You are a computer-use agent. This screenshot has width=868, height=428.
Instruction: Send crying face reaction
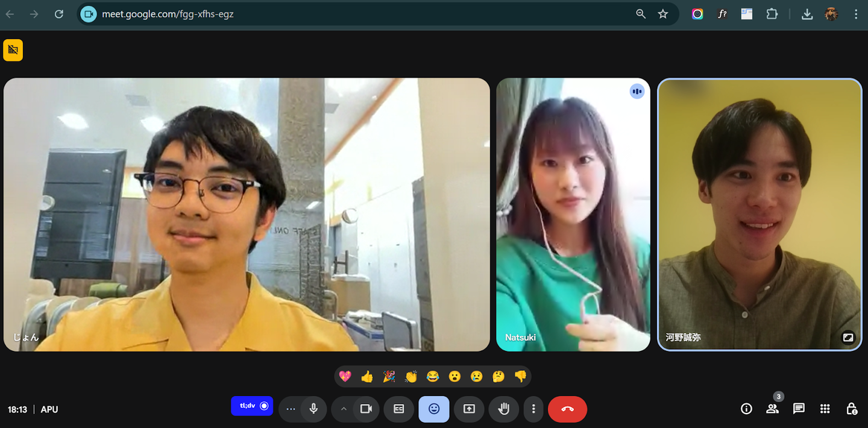coord(477,377)
